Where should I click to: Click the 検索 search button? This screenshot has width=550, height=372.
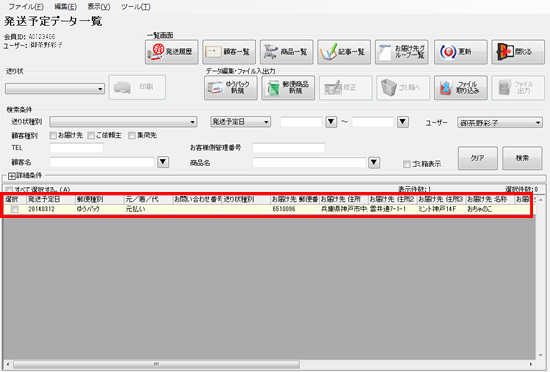point(522,158)
